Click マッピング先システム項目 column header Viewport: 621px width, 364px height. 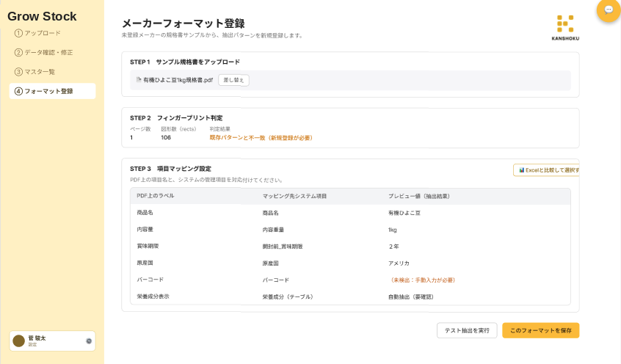pyautogui.click(x=294, y=196)
